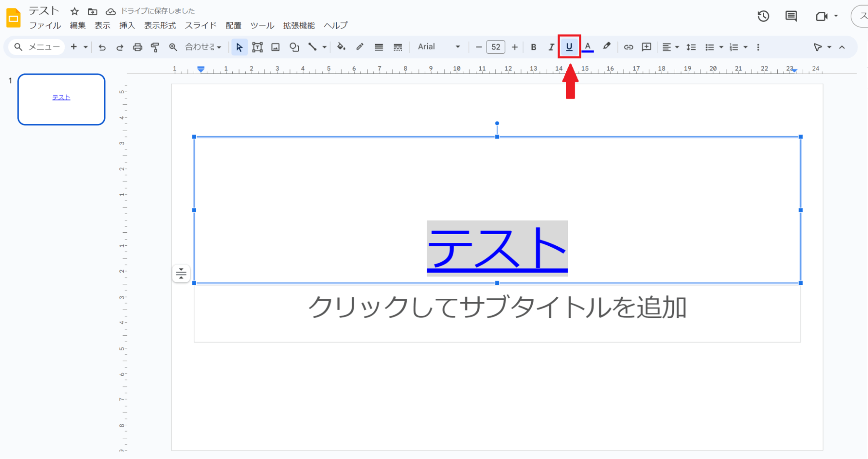Expand the zoom 合わせる dropdown
Screen dimensions: 868x459
point(203,47)
